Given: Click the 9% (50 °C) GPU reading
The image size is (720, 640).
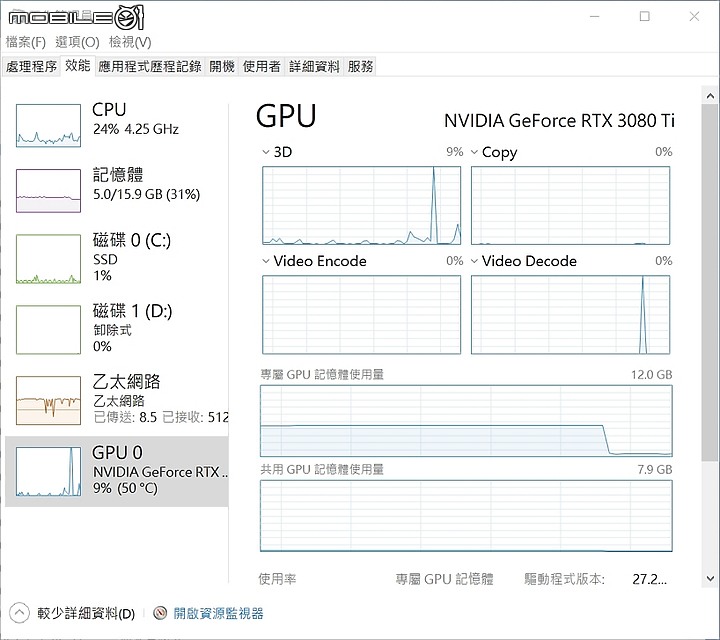Looking at the screenshot, I should pos(125,488).
